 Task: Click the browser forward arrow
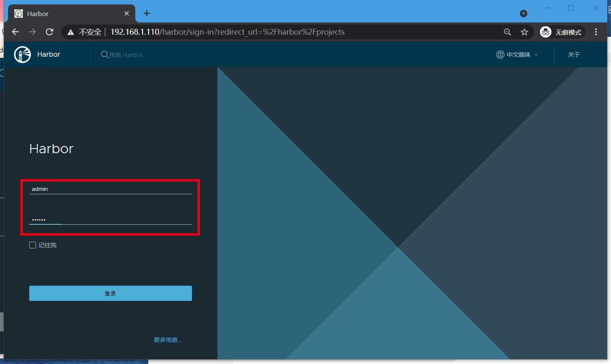(32, 32)
